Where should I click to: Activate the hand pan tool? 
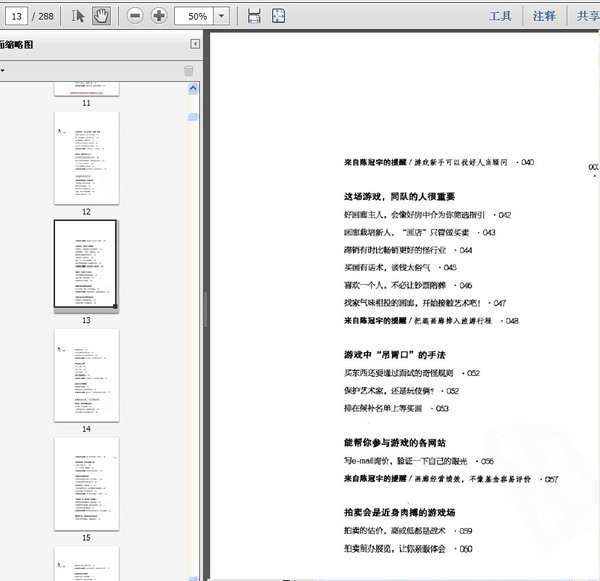101,16
